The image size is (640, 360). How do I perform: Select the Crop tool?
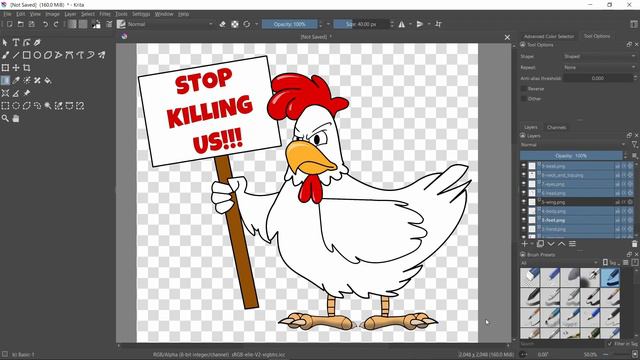click(27, 67)
